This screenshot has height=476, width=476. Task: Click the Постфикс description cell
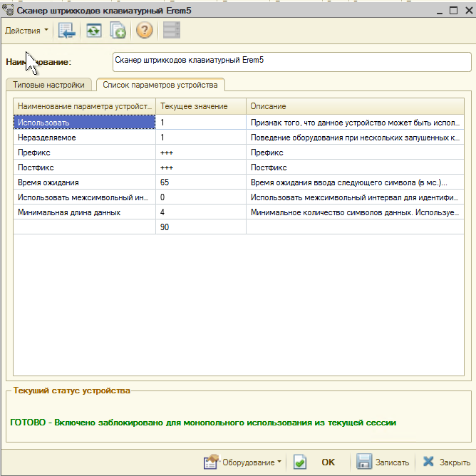coord(355,167)
